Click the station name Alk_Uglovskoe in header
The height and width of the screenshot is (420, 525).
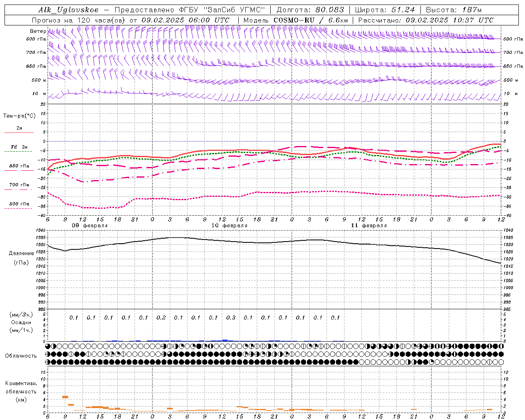(68, 10)
